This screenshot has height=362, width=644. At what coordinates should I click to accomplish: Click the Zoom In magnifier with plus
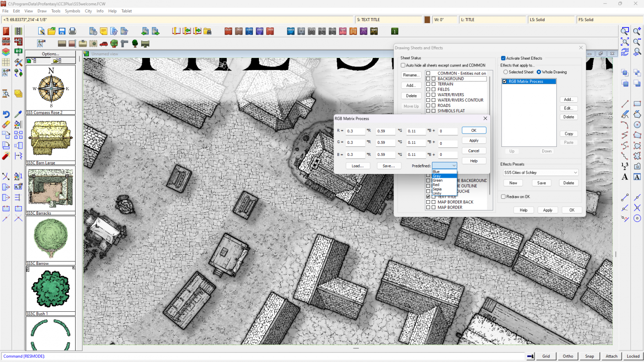pyautogui.click(x=637, y=31)
